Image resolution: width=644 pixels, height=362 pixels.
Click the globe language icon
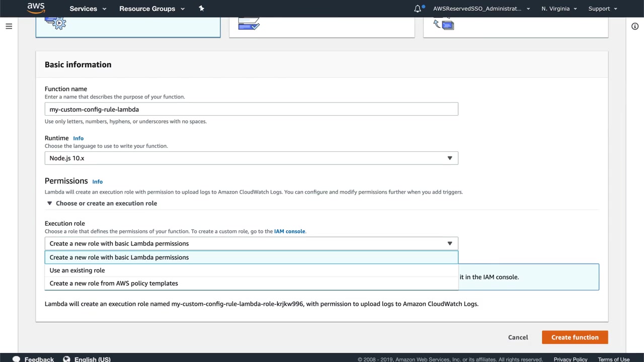[x=66, y=359]
